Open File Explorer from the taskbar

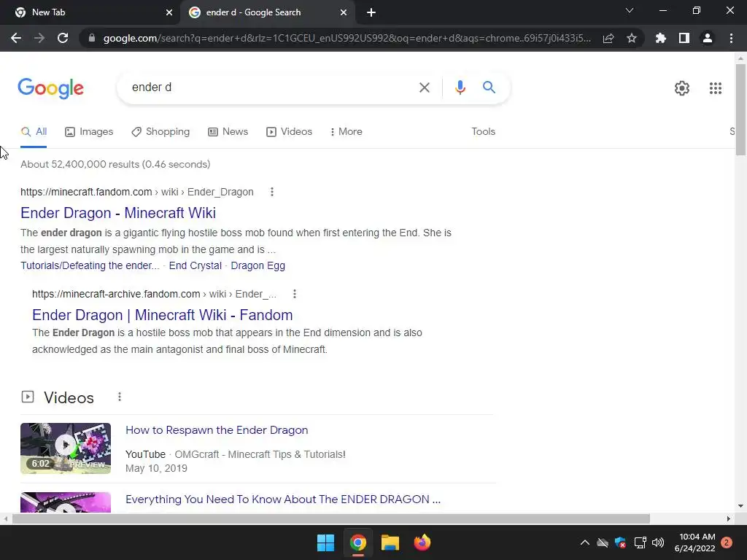tap(390, 542)
